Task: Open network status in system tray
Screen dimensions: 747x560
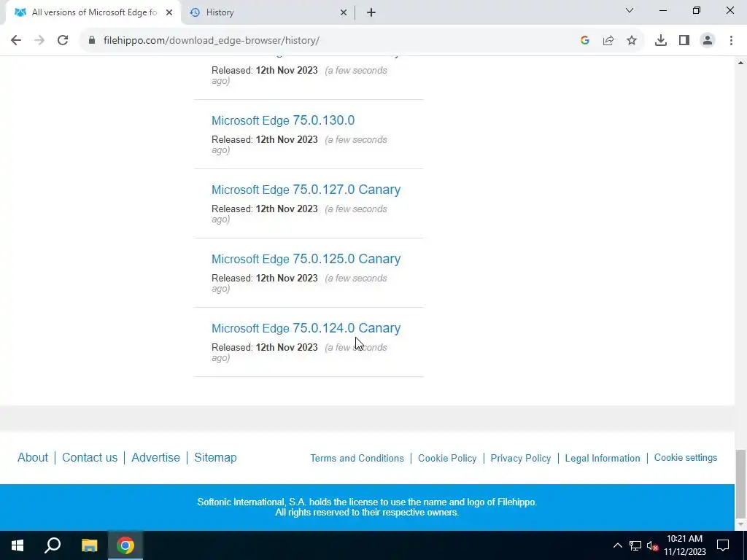Action: [635, 545]
